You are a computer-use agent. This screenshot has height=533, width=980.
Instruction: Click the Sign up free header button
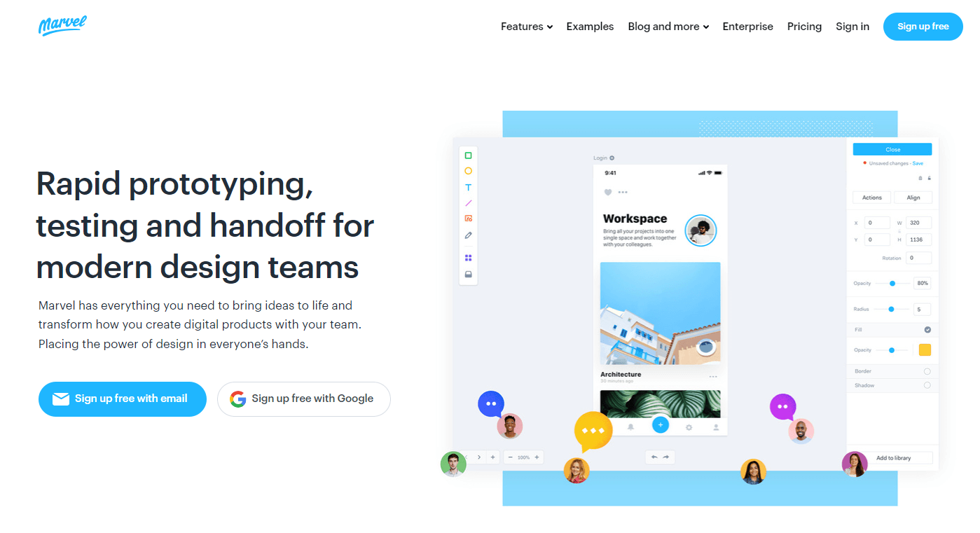[923, 27]
